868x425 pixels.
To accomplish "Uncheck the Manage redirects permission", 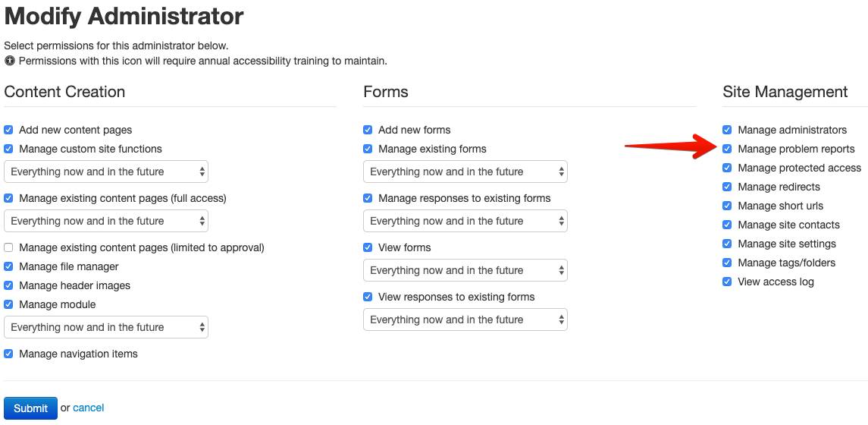I will [x=727, y=187].
